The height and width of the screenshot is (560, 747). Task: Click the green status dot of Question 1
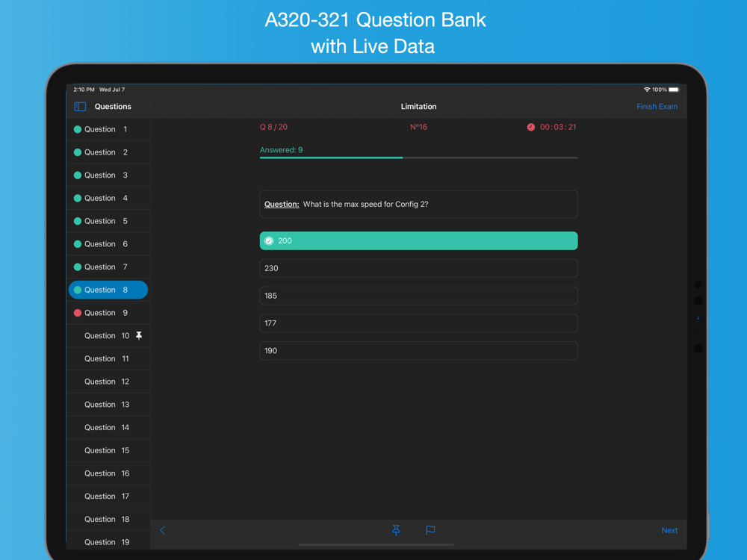[78, 129]
